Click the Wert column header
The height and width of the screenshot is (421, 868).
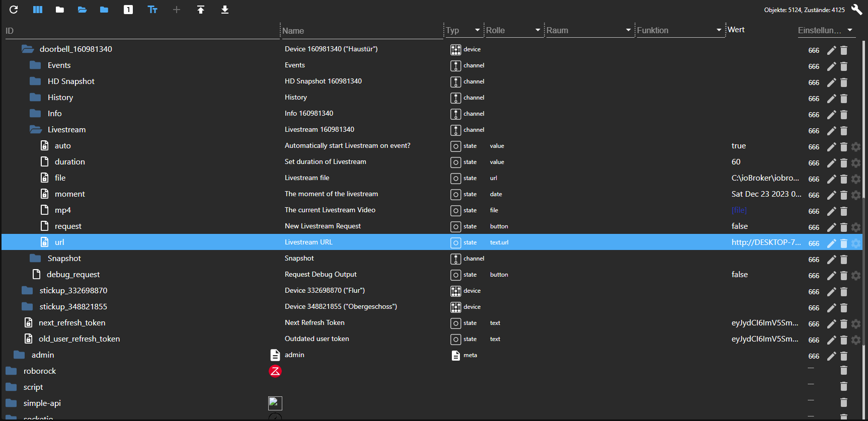tap(736, 30)
